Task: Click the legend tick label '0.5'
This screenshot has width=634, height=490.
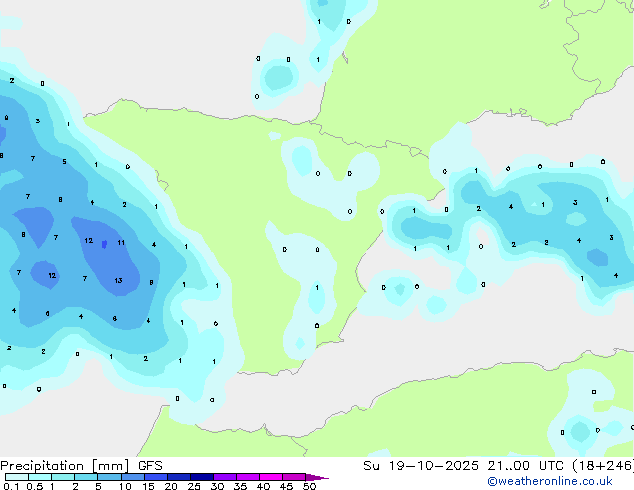Action: [x=34, y=486]
